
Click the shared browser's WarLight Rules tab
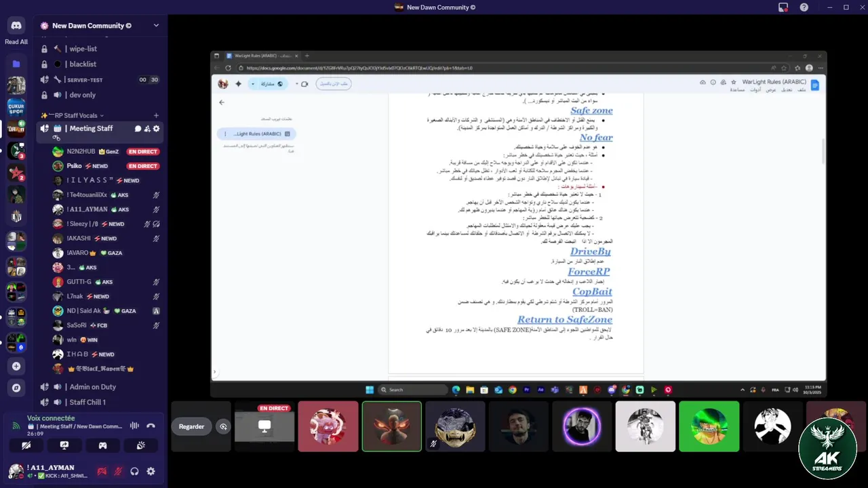(262, 56)
